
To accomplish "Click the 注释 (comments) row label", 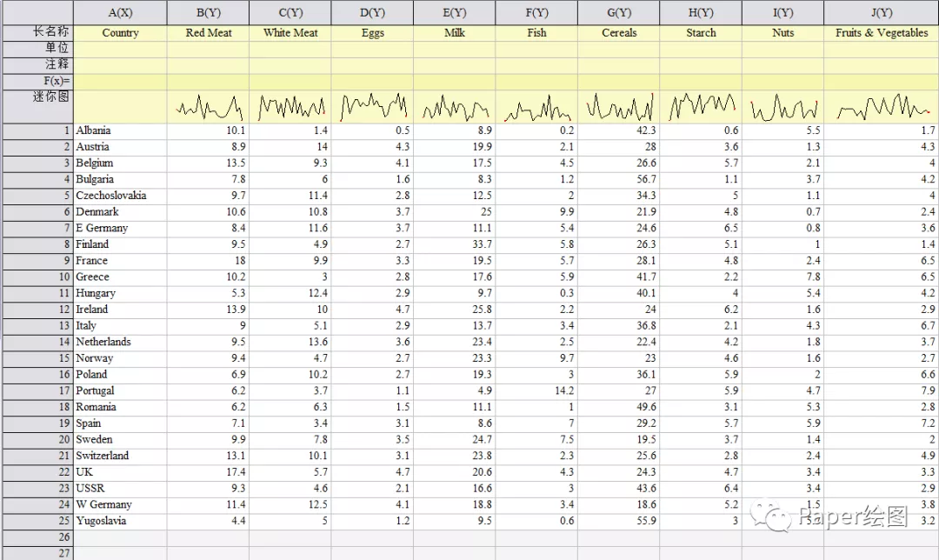I will click(37, 65).
